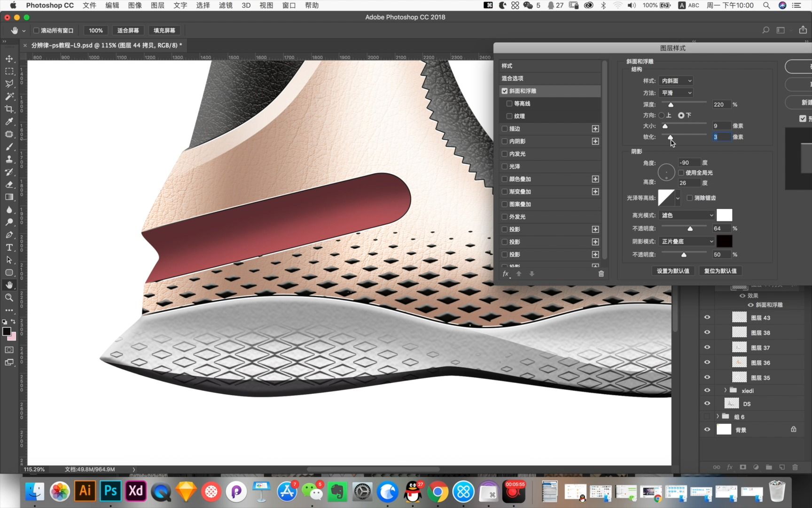Select 混合选项 in styles list
812x508 pixels.
(x=551, y=79)
